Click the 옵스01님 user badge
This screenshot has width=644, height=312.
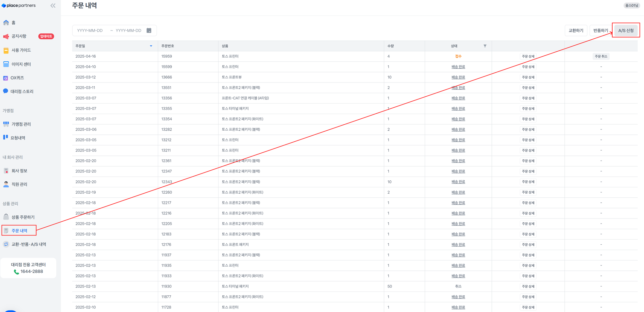pyautogui.click(x=631, y=5)
